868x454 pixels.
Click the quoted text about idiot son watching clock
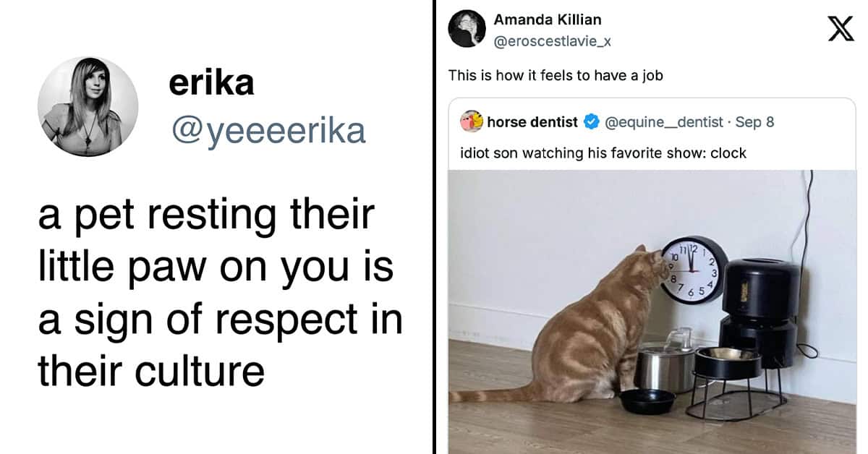[603, 153]
